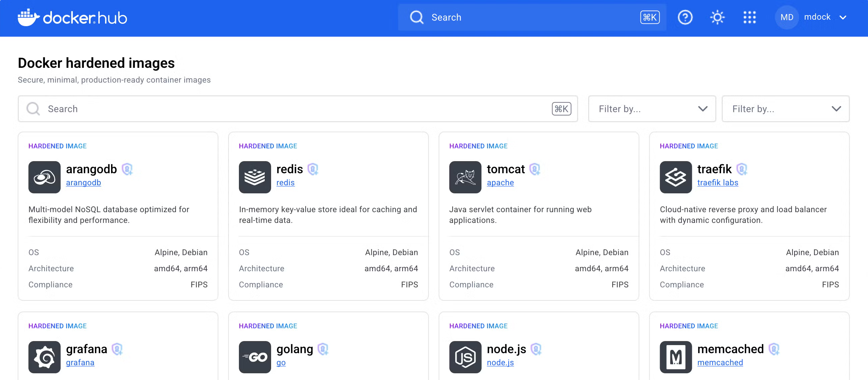The width and height of the screenshot is (868, 380).
Task: Click the In-memory key-value store description
Action: [x=328, y=215]
